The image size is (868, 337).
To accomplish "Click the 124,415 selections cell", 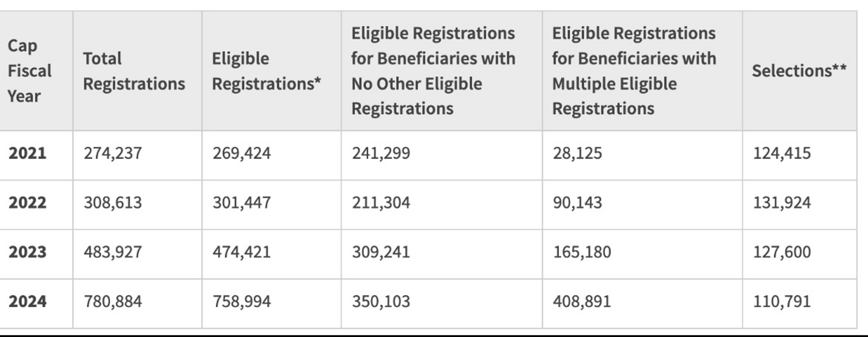I will pyautogui.click(x=782, y=153).
